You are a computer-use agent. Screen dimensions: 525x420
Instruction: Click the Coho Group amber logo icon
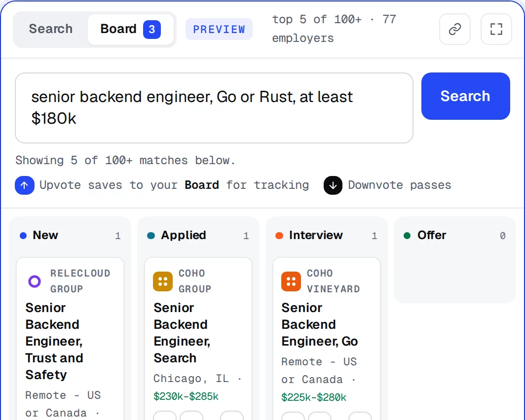(x=163, y=281)
